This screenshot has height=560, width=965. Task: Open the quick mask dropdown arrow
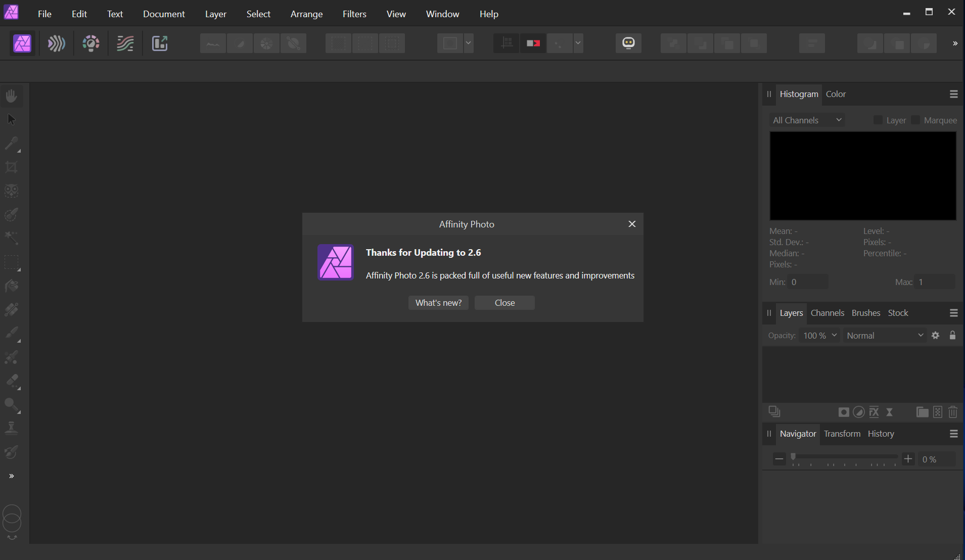coord(469,43)
